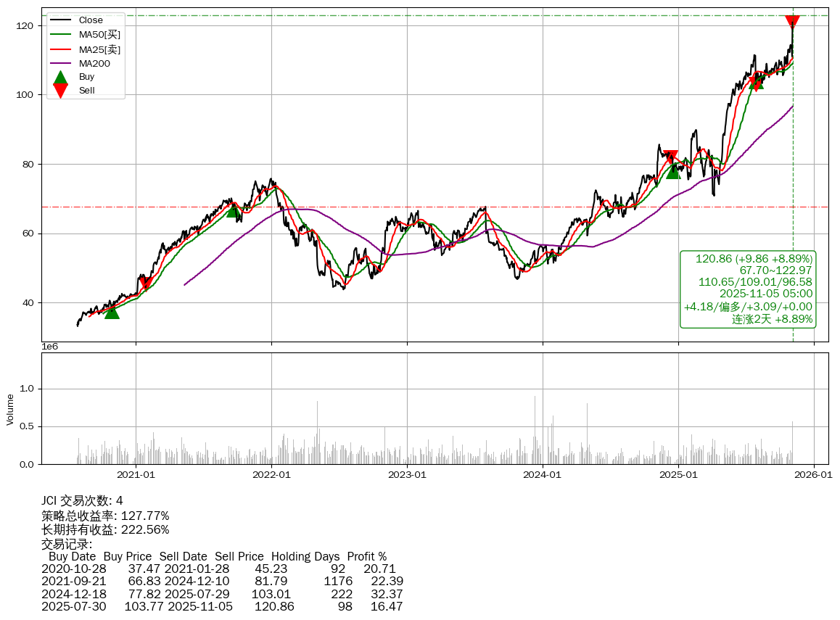
Task: Click the green Buy triangle in the legend
Action: (61, 77)
